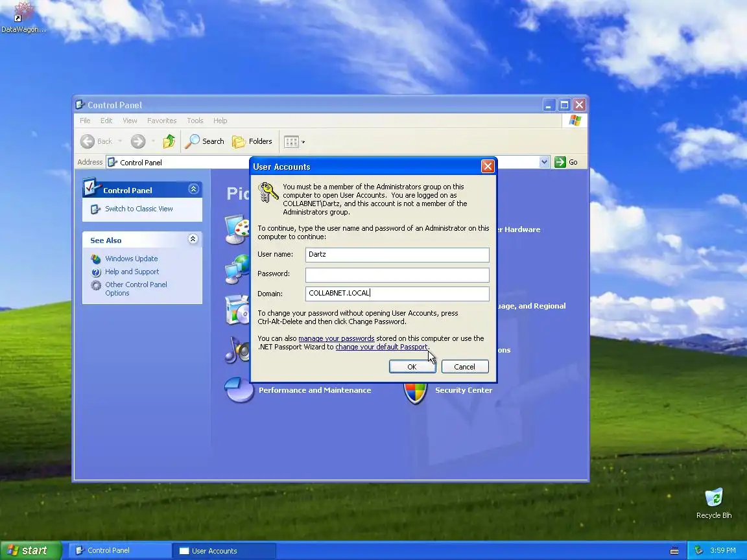Click the Add or Remove Programs CD icon
The height and width of the screenshot is (560, 747).
(237, 310)
